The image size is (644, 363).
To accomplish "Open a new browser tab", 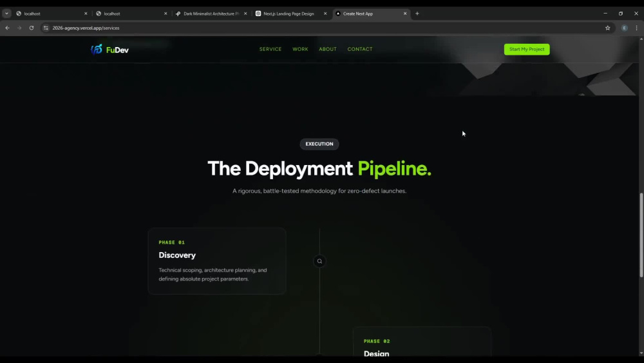I will 417,14.
